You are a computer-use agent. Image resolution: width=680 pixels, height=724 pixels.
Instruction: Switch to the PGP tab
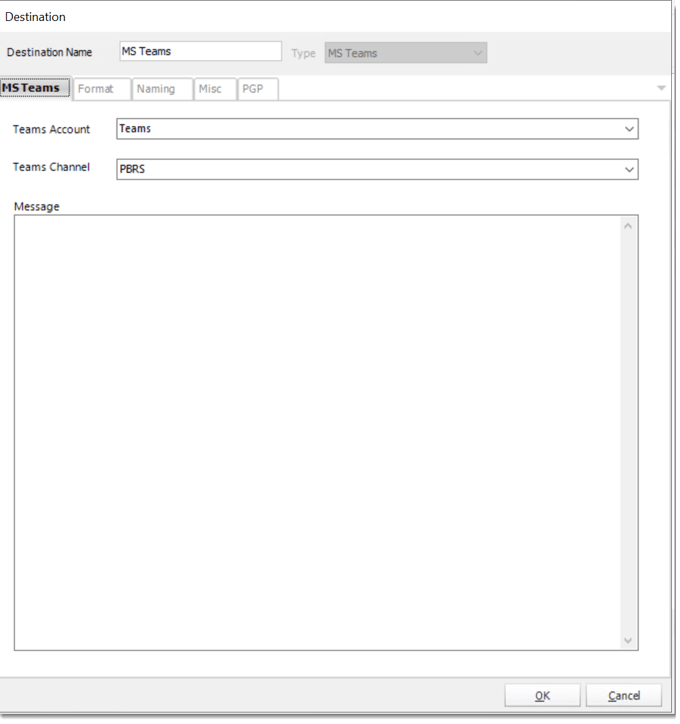click(x=258, y=89)
